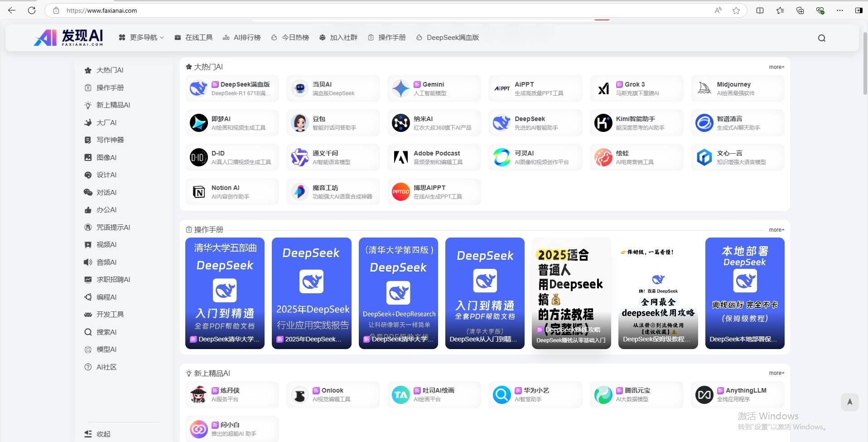Select 编程AI in the sidebar

(x=101, y=297)
